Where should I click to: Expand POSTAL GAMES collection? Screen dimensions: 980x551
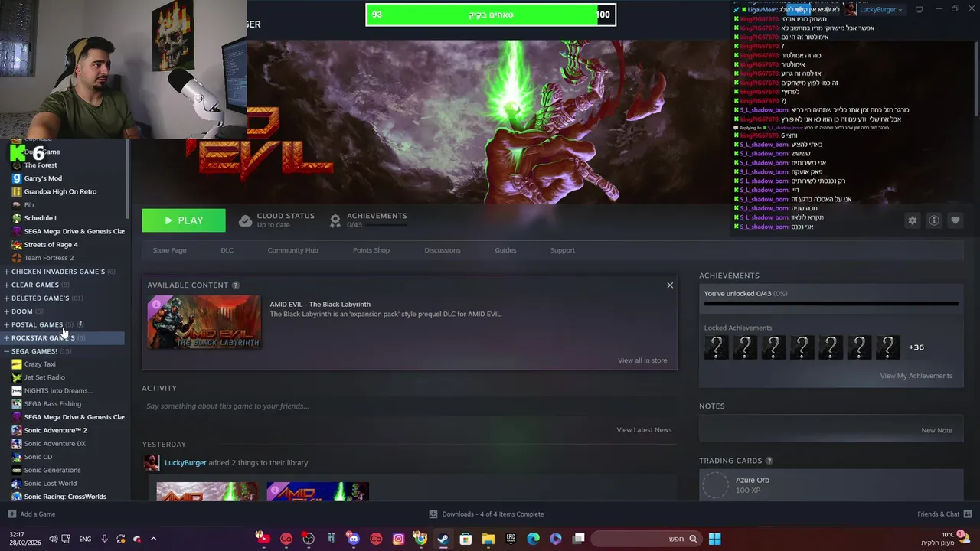pyautogui.click(x=7, y=324)
